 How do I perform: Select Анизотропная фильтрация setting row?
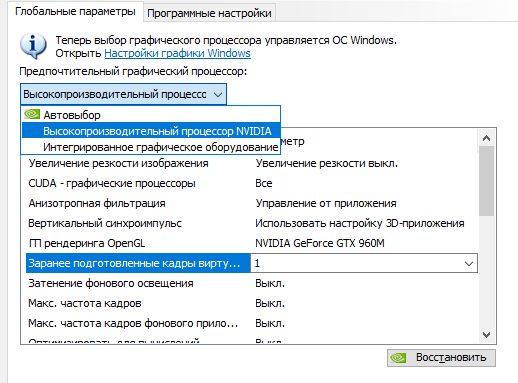pyautogui.click(x=252, y=203)
